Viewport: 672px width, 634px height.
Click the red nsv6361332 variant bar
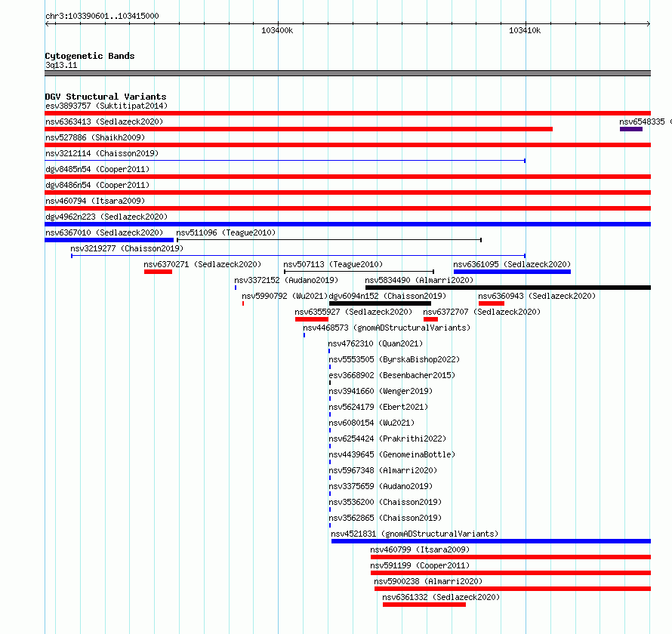[424, 605]
